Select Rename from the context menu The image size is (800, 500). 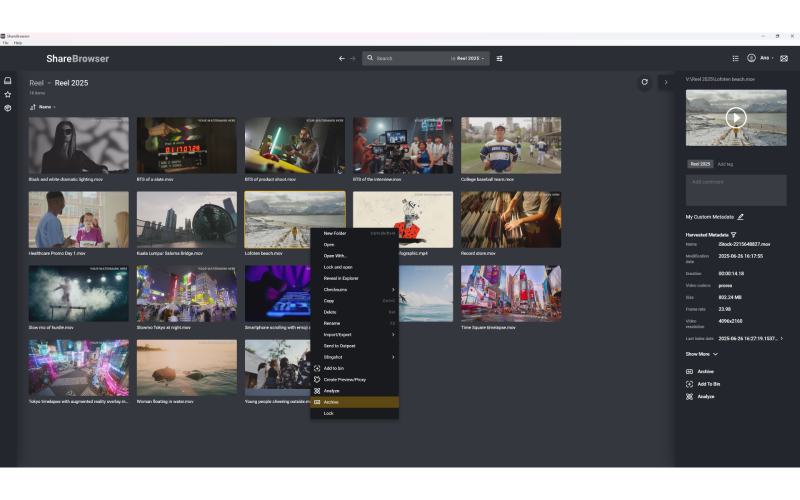click(331, 323)
